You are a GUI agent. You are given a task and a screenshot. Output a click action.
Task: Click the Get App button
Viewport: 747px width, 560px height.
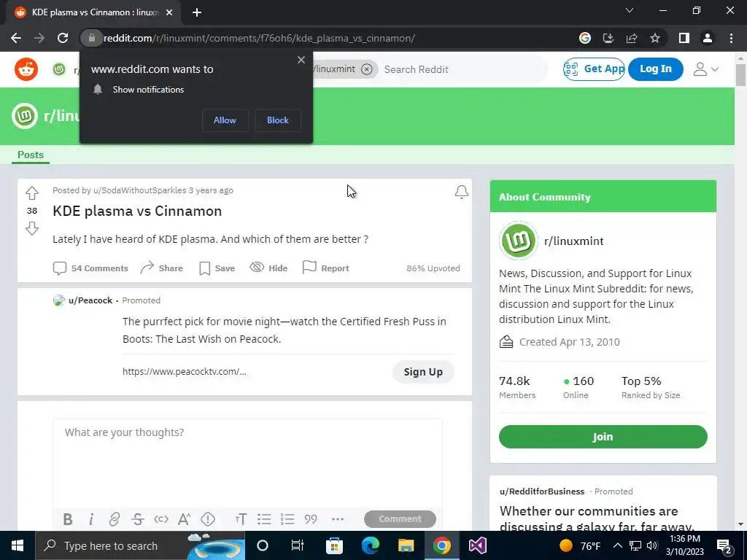tap(594, 69)
